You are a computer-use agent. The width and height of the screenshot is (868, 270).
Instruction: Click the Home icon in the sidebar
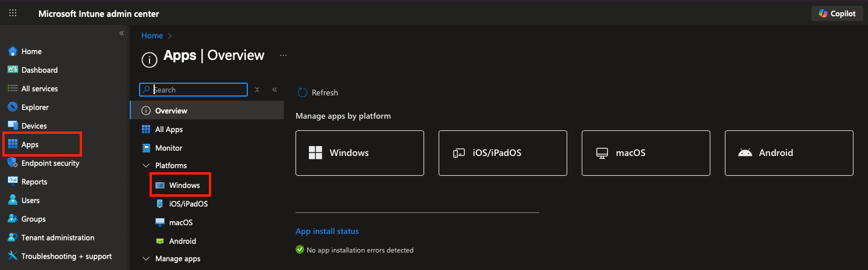click(13, 51)
